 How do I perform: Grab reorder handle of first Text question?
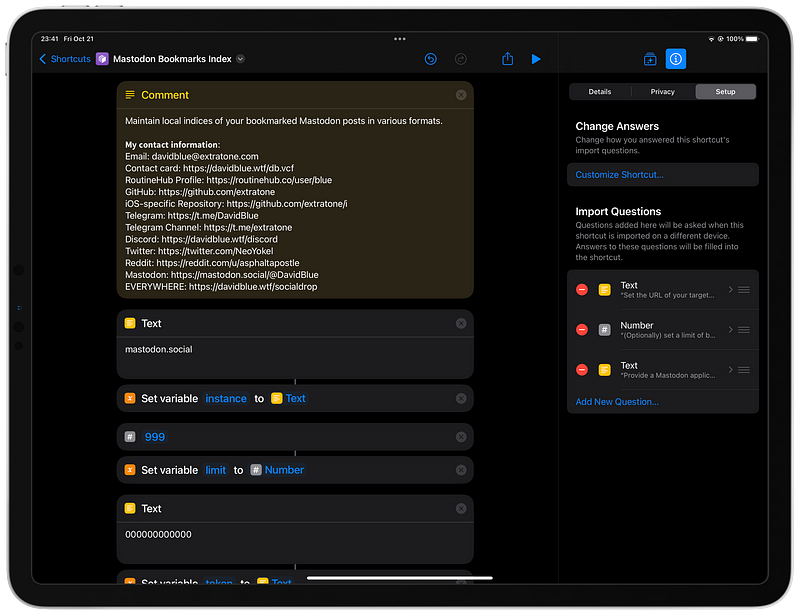[x=744, y=289]
